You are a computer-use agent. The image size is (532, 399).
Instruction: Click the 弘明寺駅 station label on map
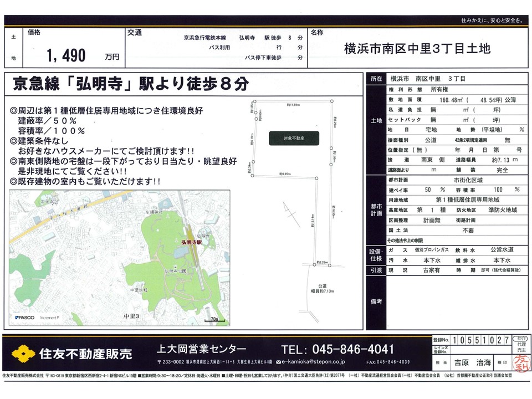point(190,242)
